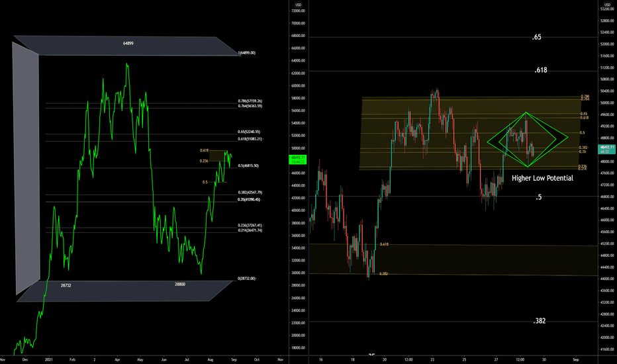Click the 43600.00 label on right axis
This screenshot has height=364, width=617.
tap(607, 291)
